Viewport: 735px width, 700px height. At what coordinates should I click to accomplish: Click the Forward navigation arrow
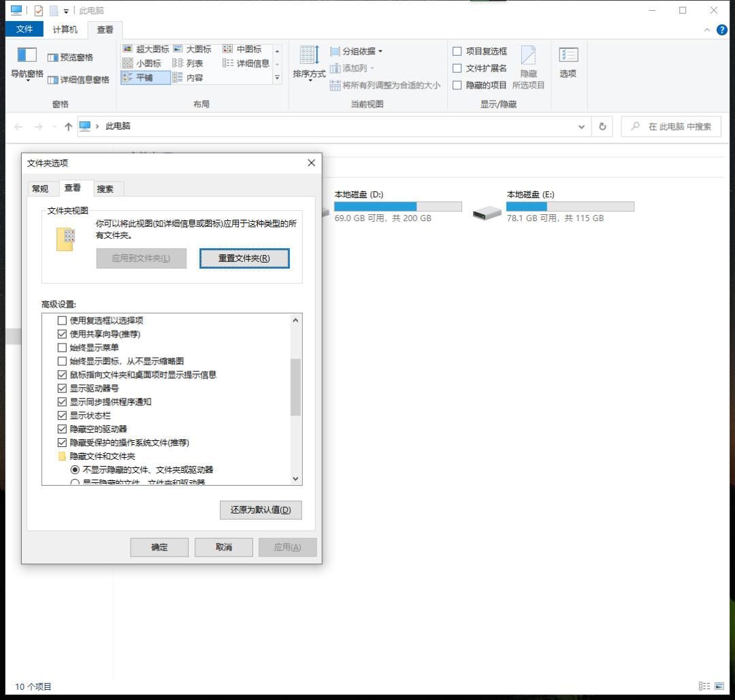38,127
